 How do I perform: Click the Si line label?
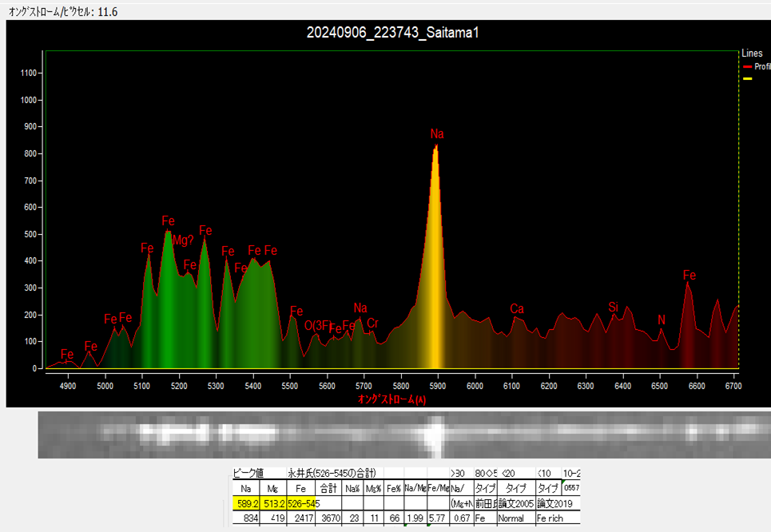point(613,307)
